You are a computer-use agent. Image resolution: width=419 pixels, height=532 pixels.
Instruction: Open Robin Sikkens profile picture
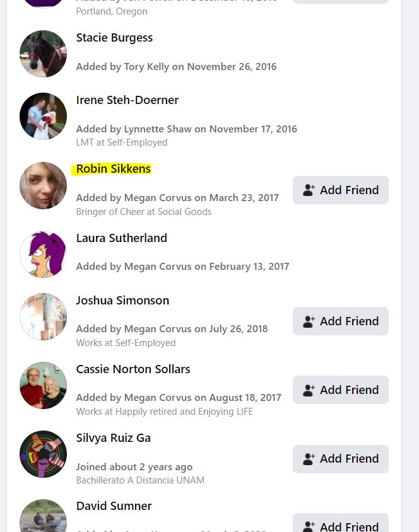[43, 185]
